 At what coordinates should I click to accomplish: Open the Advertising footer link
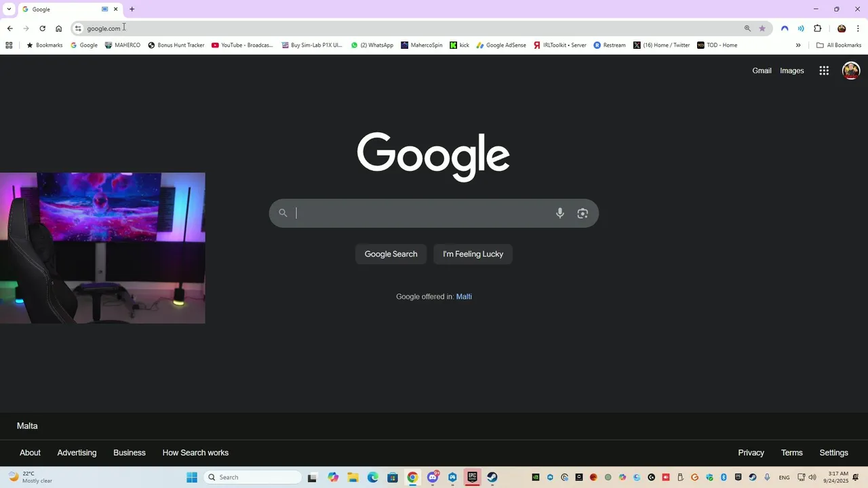click(77, 453)
